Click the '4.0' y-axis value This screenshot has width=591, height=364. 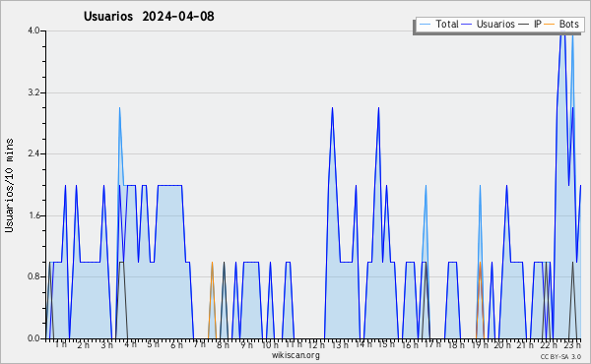pos(33,30)
